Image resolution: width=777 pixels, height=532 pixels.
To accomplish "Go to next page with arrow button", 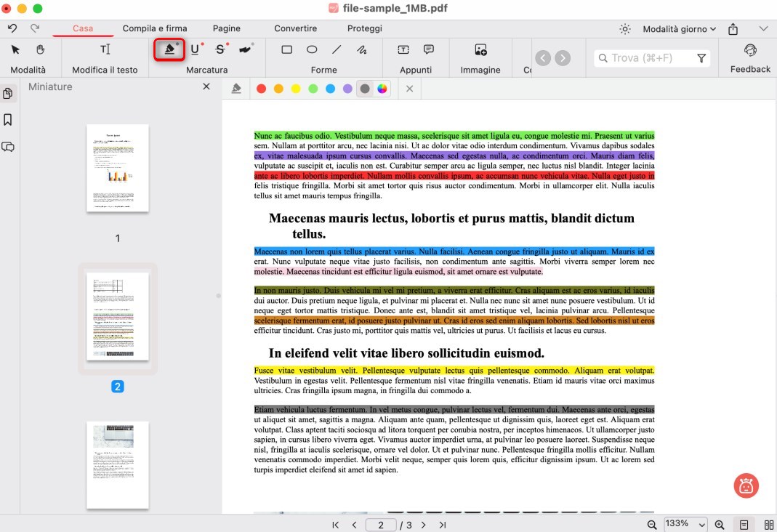I will point(424,524).
